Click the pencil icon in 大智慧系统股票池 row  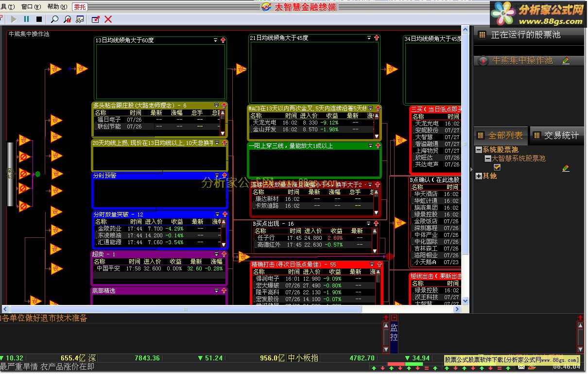coord(566,168)
